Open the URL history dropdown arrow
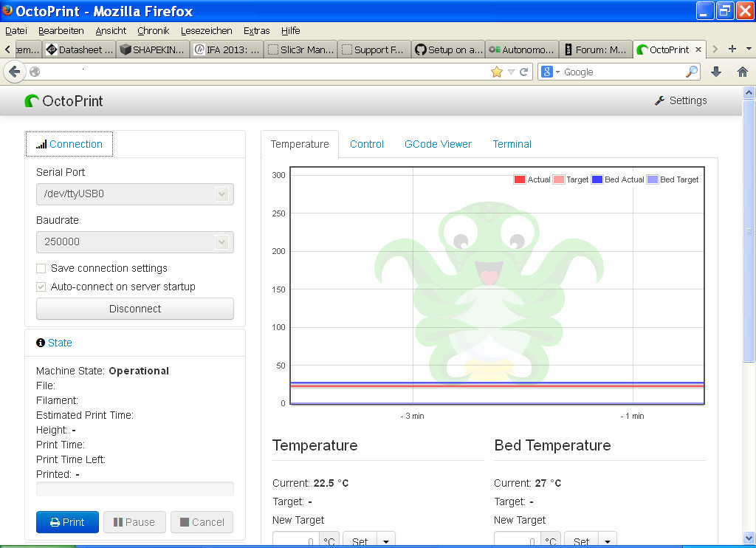Image resolution: width=756 pixels, height=548 pixels. 511,72
